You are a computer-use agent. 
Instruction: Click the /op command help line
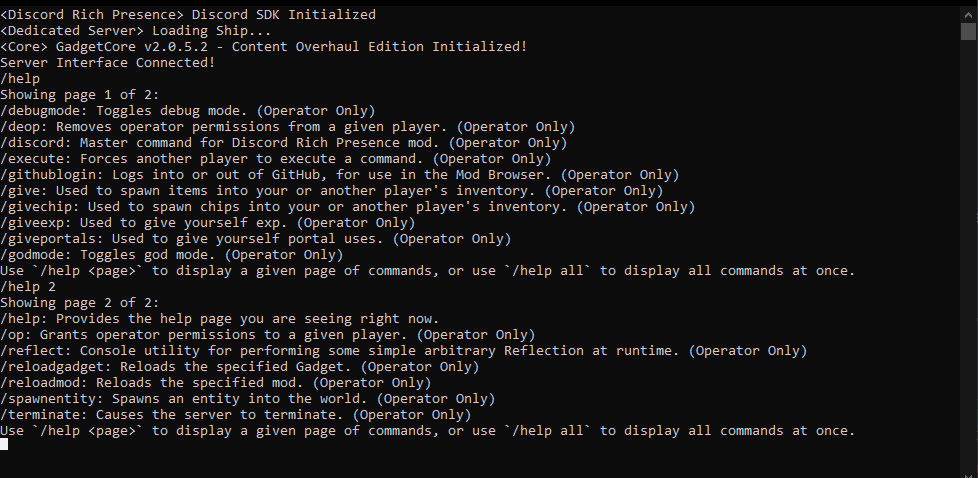pyautogui.click(x=268, y=335)
